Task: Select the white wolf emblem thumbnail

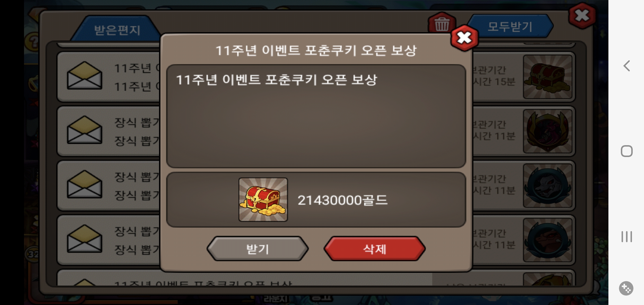Action: pyautogui.click(x=548, y=186)
